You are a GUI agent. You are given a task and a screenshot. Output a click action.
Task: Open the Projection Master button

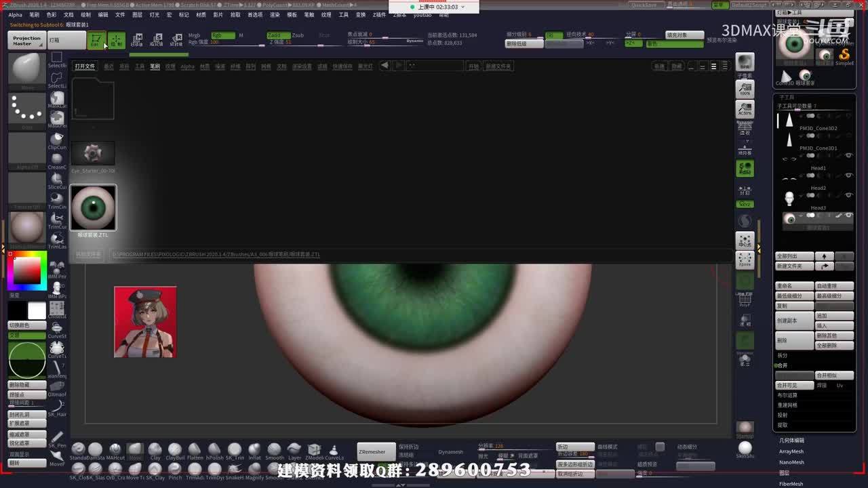27,41
